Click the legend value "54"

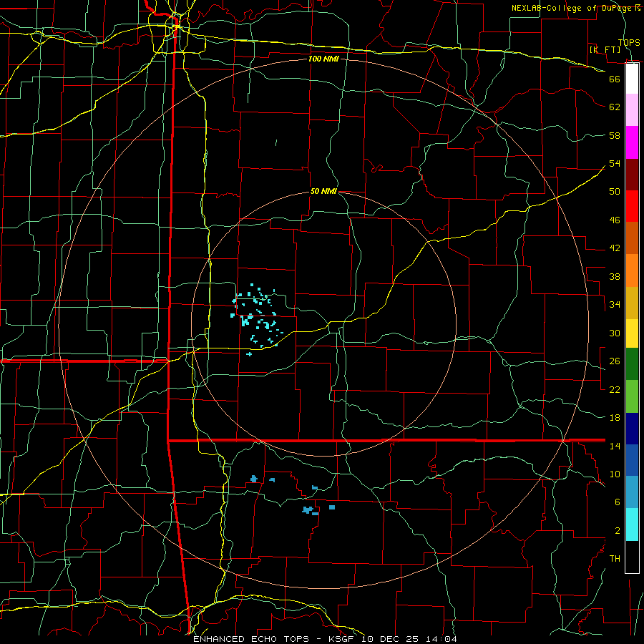coord(615,163)
